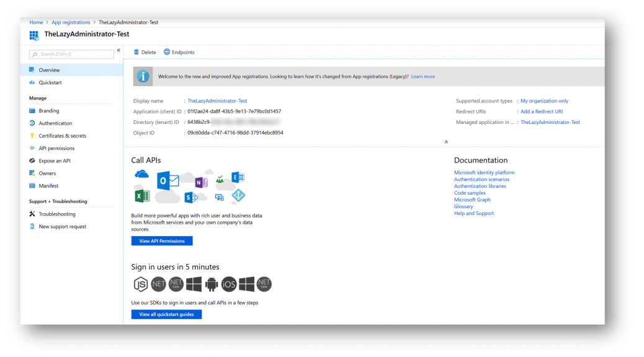Open Microsoft Graph documentation link
This screenshot has height=357, width=644.
pyautogui.click(x=472, y=200)
